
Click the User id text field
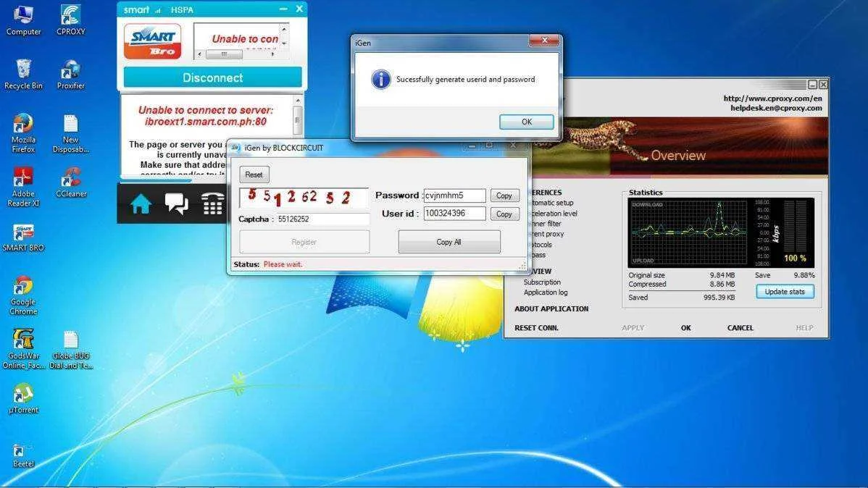454,214
